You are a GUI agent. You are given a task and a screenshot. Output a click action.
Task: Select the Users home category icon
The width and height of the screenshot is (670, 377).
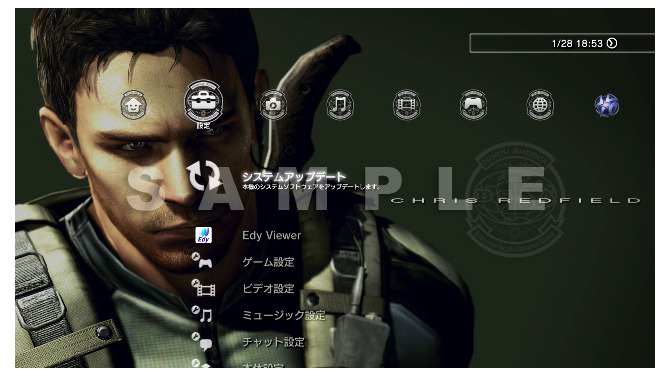click(133, 105)
